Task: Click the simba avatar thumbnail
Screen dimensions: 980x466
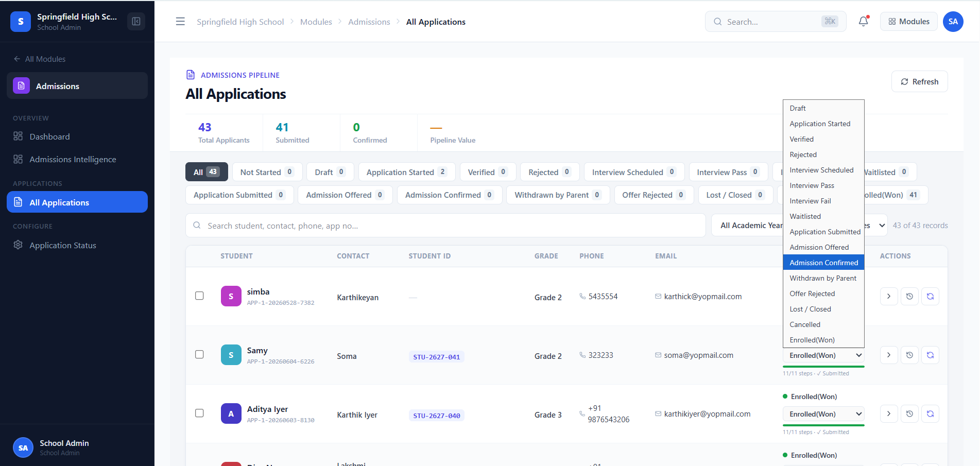Action: click(231, 296)
